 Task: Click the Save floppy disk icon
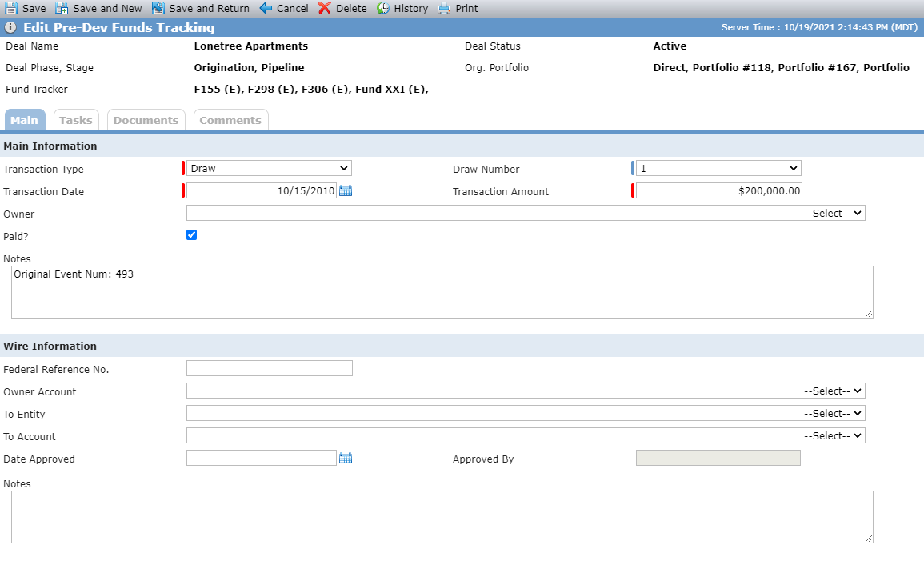[10, 8]
